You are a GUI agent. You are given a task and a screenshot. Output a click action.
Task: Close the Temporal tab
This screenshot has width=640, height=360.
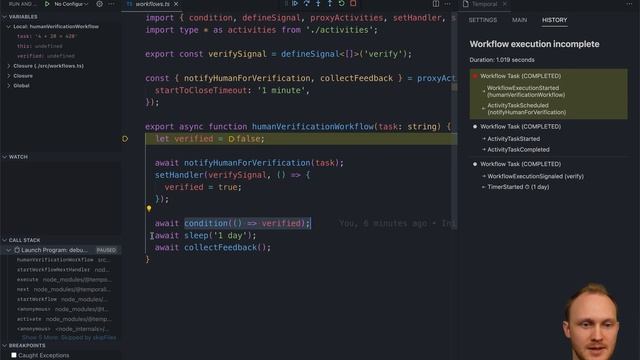(x=504, y=4)
